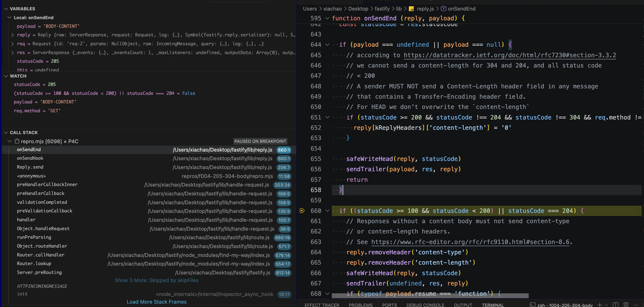The height and width of the screenshot is (307, 644).
Task: Collapse the VARIABLES section
Action: pos(6,9)
